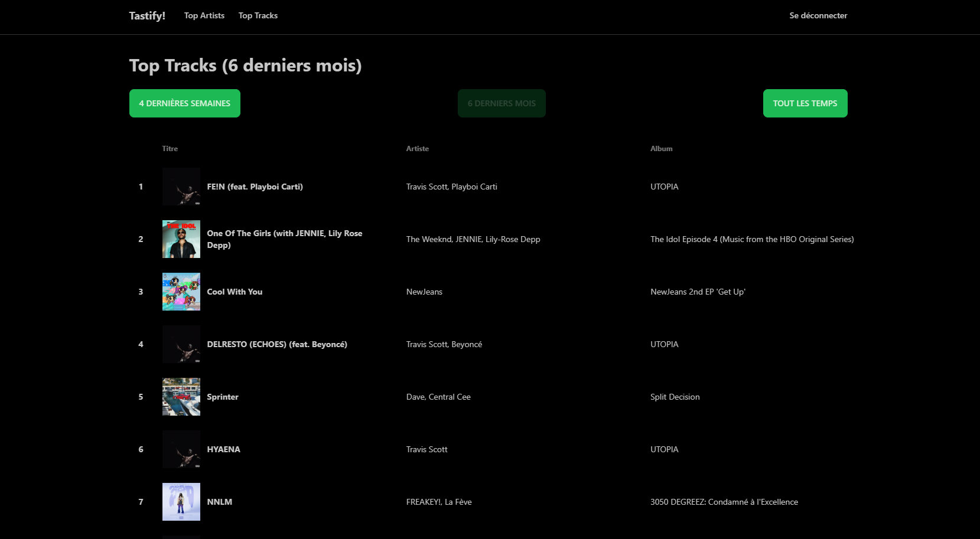Click artist Travis Scott, Playboi Carti
This screenshot has height=539, width=980.
[x=452, y=187]
